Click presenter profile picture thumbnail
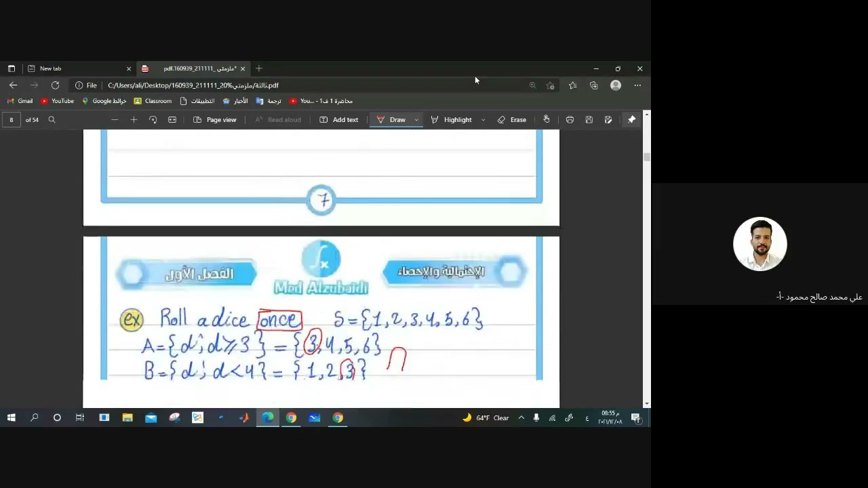Screen dimensions: 868x488 point(760,244)
